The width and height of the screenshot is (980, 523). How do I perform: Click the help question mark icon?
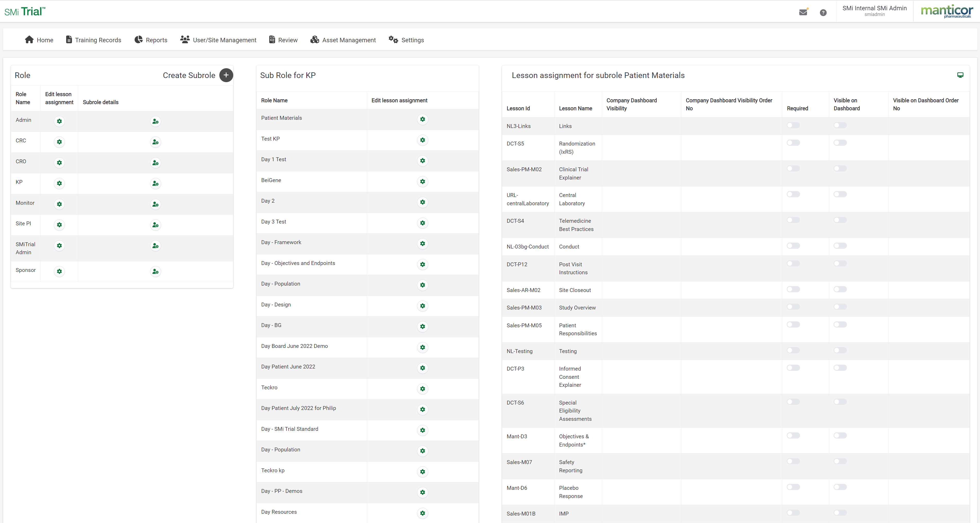tap(823, 13)
